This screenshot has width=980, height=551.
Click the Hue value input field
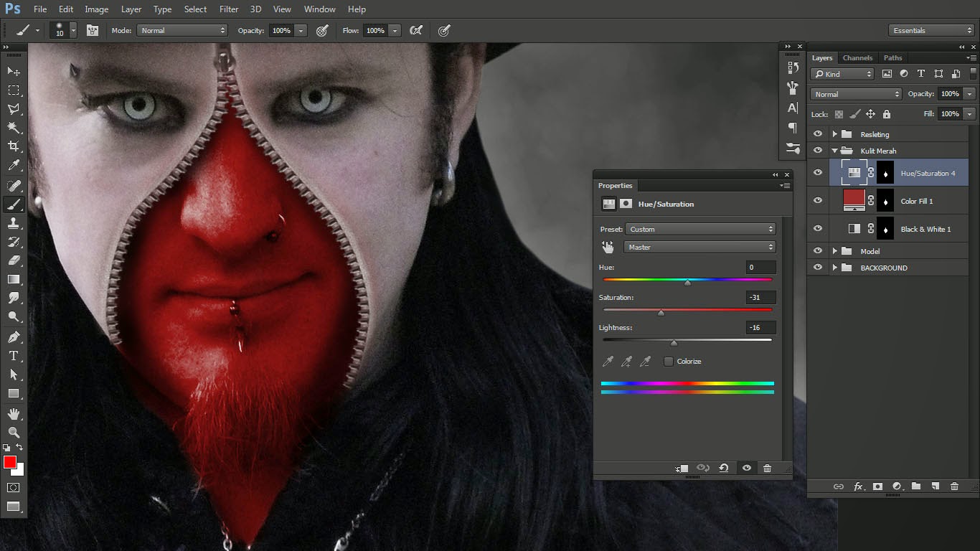coord(760,267)
